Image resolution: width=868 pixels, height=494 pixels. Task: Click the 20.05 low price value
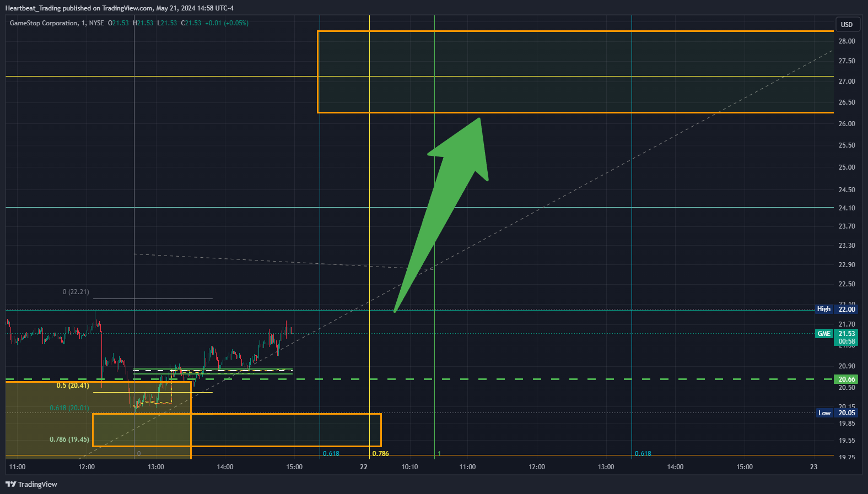click(847, 413)
